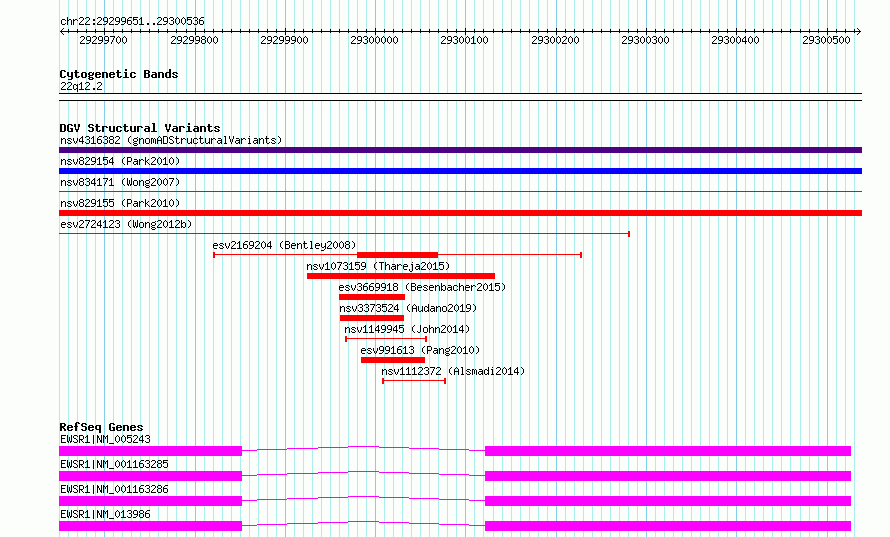Open the nsv829155 (Park2010) label
890x537 pixels.
pos(120,203)
